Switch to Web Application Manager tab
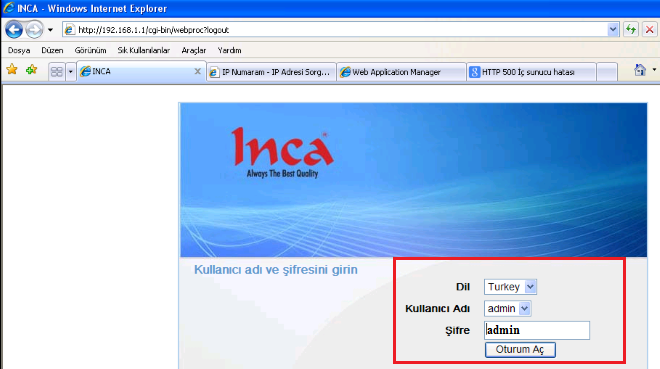The width and height of the screenshot is (660, 369). pyautogui.click(x=402, y=72)
